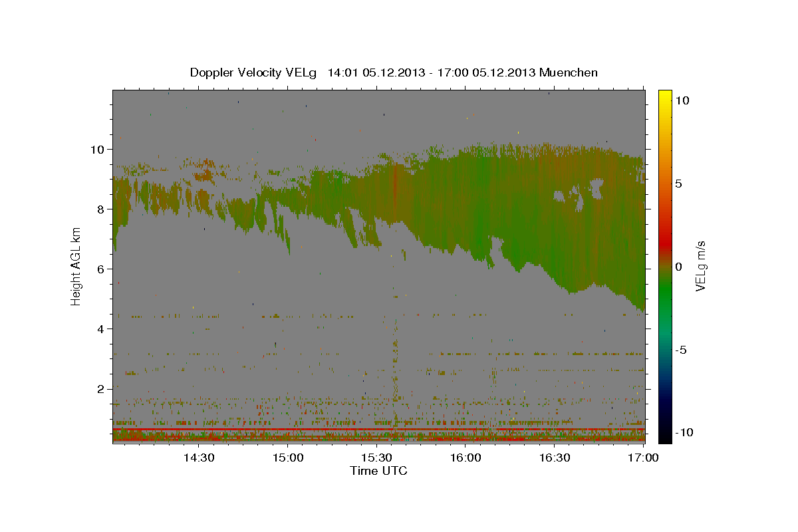This screenshot has height=532, width=798.
Task: Click the red horizontal line near ground level
Action: click(378, 430)
